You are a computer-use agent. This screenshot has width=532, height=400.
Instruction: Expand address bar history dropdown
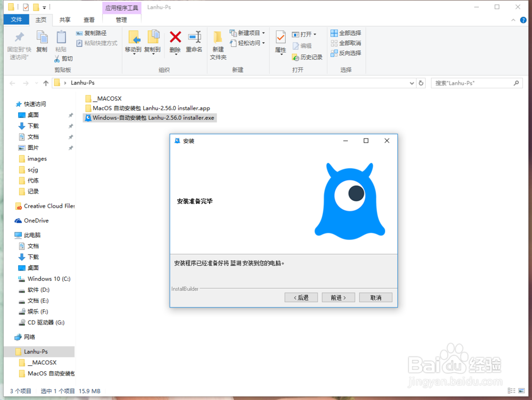click(x=412, y=83)
